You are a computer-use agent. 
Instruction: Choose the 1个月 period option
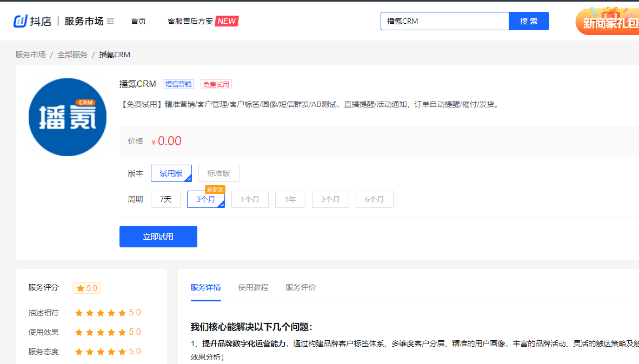[x=250, y=199]
